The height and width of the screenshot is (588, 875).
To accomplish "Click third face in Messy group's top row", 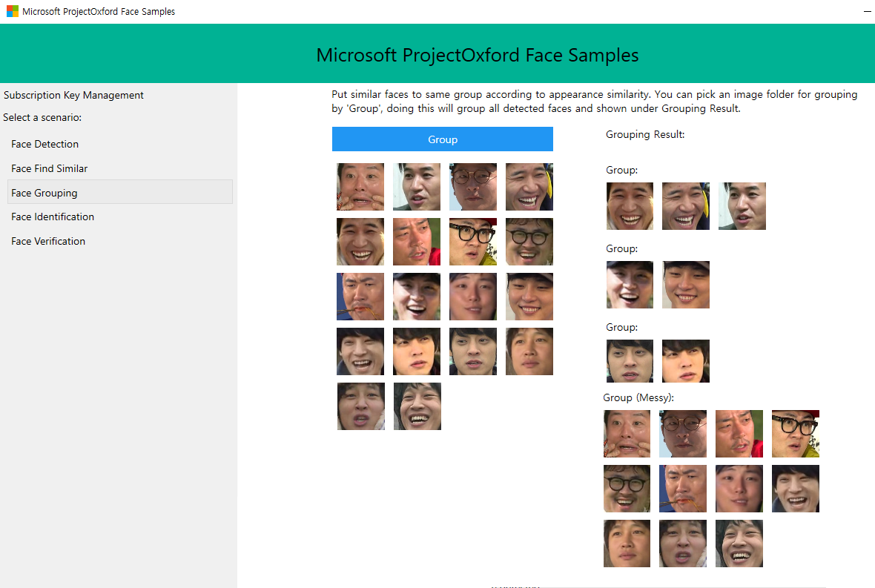I will (739, 434).
